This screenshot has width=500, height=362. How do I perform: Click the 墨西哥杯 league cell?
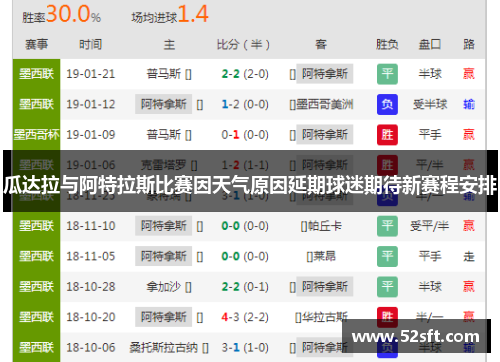pyautogui.click(x=37, y=135)
